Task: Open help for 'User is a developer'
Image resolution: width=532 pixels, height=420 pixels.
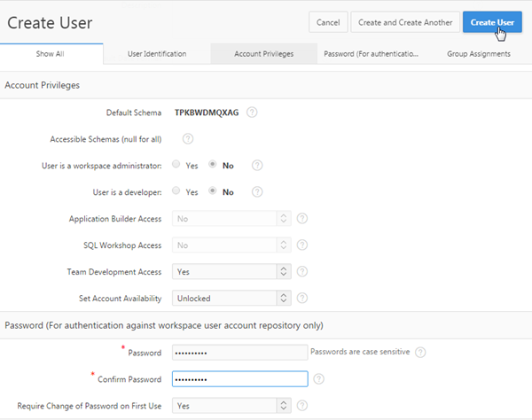Action: coord(258,191)
